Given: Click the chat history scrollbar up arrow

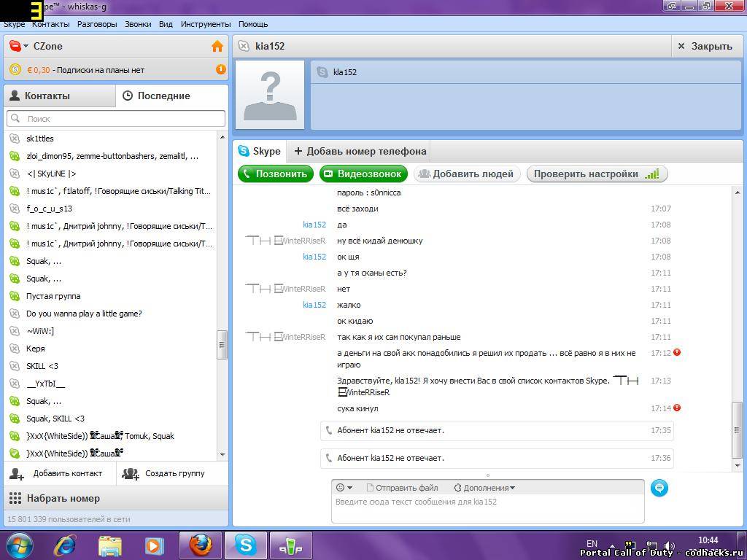Looking at the screenshot, I should [738, 192].
